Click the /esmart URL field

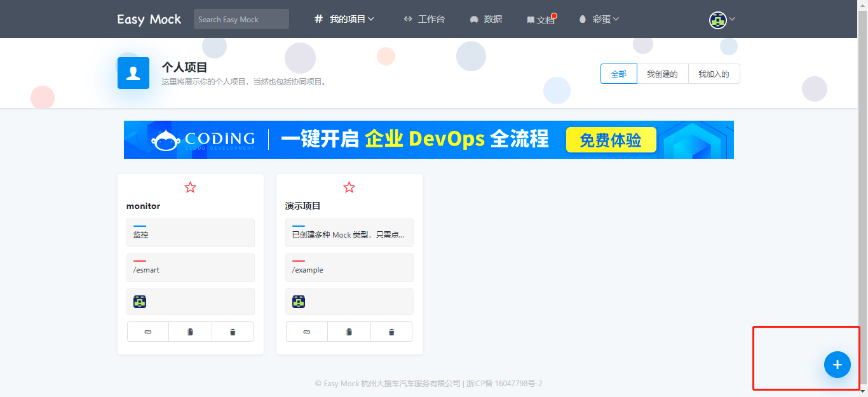click(x=191, y=267)
